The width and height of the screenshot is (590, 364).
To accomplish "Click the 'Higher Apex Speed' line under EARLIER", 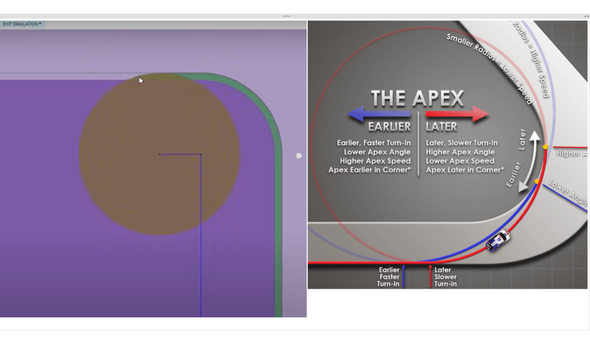I will point(375,161).
